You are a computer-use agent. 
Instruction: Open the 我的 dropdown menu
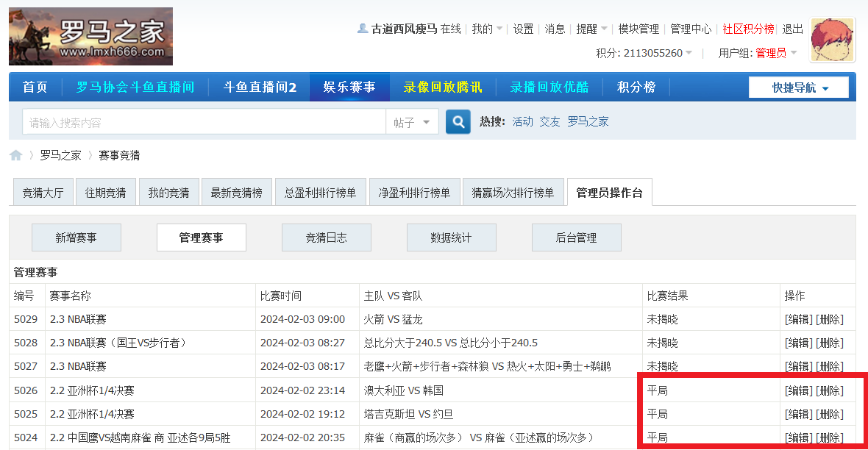click(485, 29)
